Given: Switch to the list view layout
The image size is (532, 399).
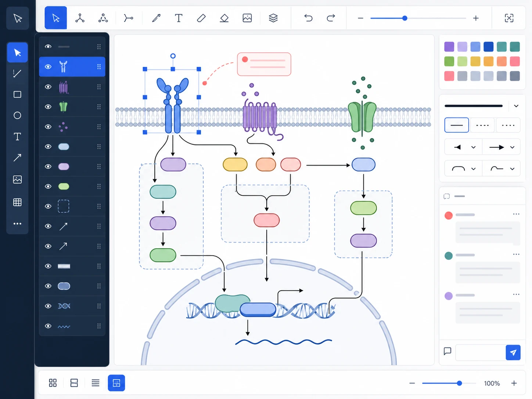Looking at the screenshot, I should (95, 383).
